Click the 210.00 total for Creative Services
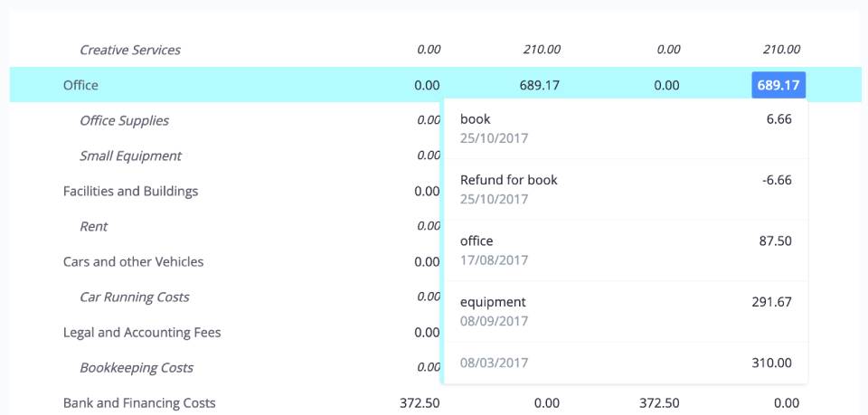The image size is (868, 415). pyautogui.click(x=781, y=50)
